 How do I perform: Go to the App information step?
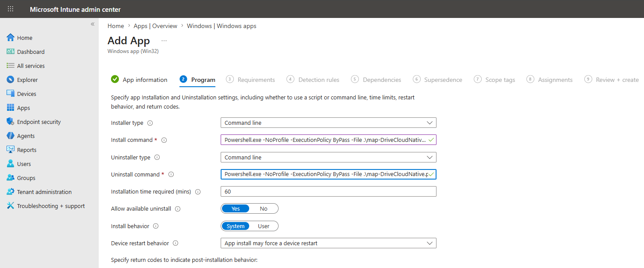click(140, 80)
